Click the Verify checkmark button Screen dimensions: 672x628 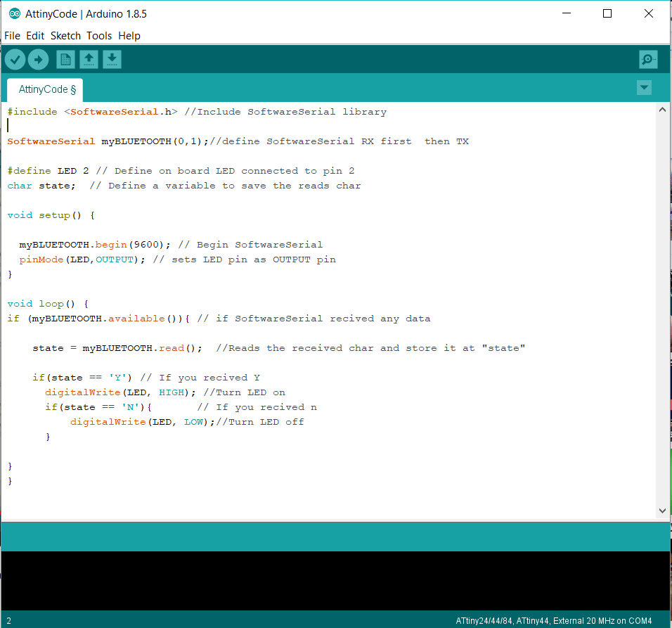tap(15, 60)
